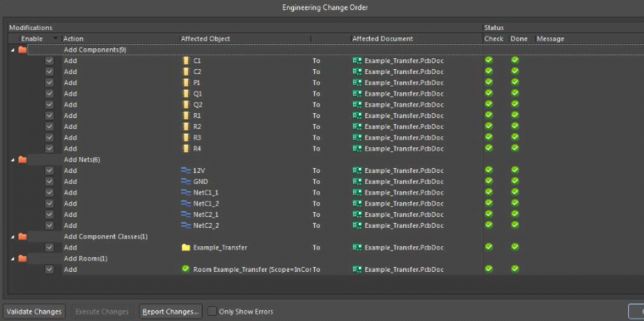Image resolution: width=644 pixels, height=321 pixels.
Task: Uncheck the Room Example_Transfer Enable checkbox
Action: pyautogui.click(x=49, y=269)
